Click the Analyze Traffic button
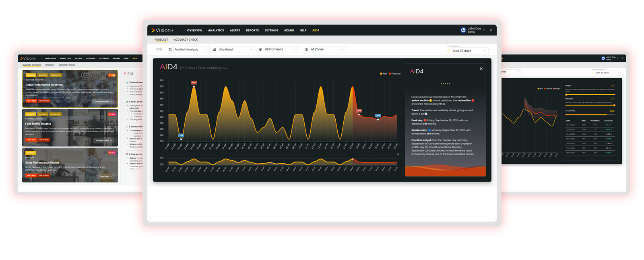 103,141
